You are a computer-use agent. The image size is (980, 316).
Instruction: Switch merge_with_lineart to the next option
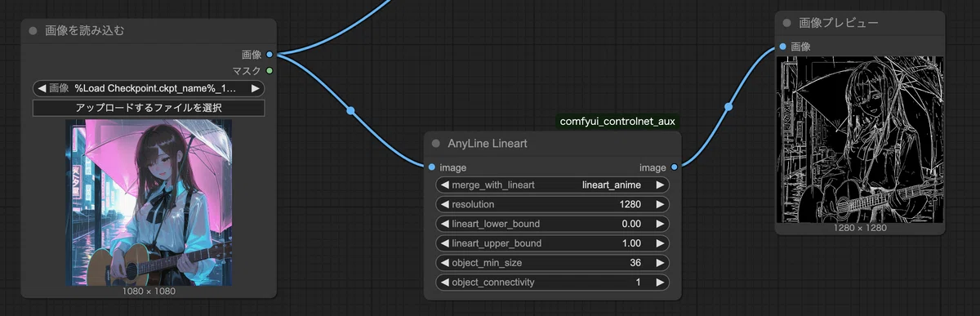(x=660, y=185)
